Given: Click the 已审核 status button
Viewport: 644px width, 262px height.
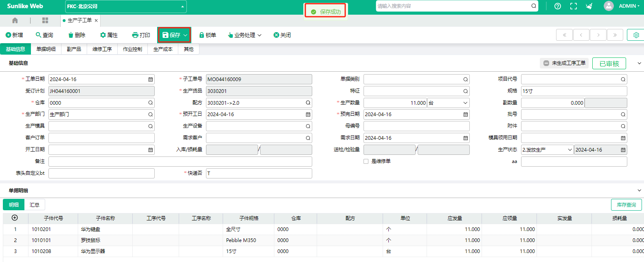Looking at the screenshot, I should [609, 64].
